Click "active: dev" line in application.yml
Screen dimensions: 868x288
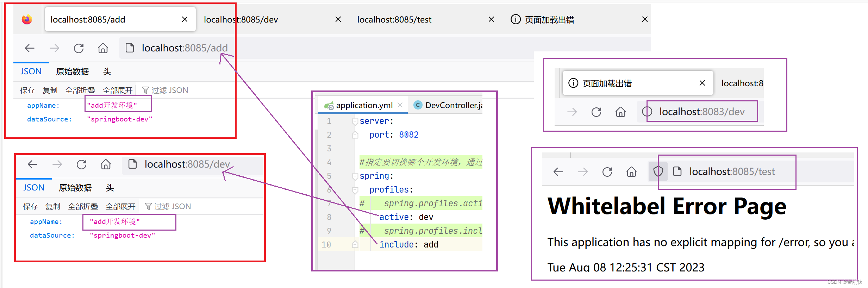click(406, 217)
